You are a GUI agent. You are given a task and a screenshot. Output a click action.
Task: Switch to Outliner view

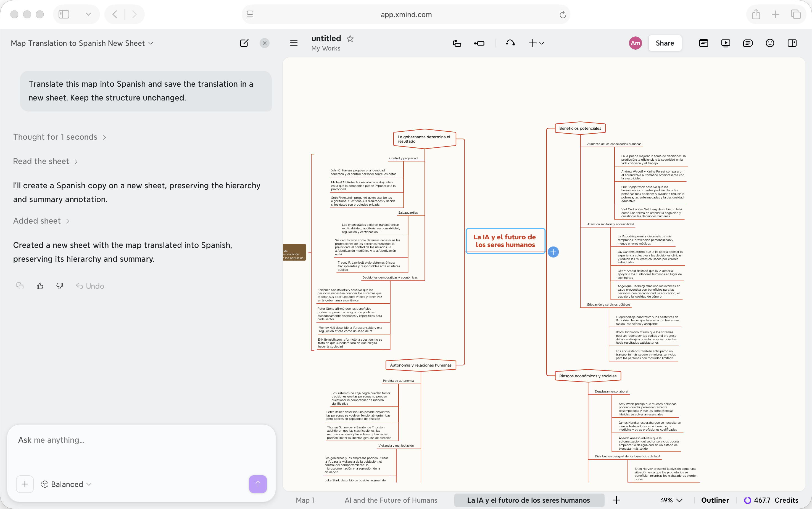click(715, 500)
